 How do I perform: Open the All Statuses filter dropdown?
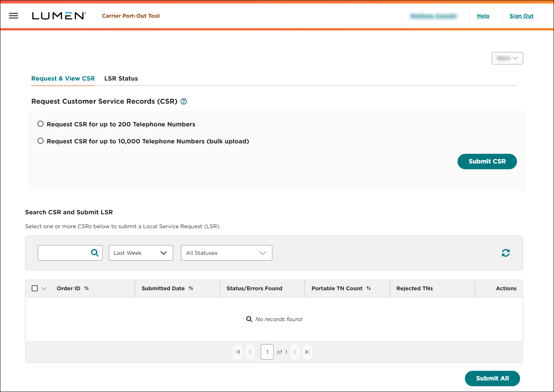coord(226,253)
